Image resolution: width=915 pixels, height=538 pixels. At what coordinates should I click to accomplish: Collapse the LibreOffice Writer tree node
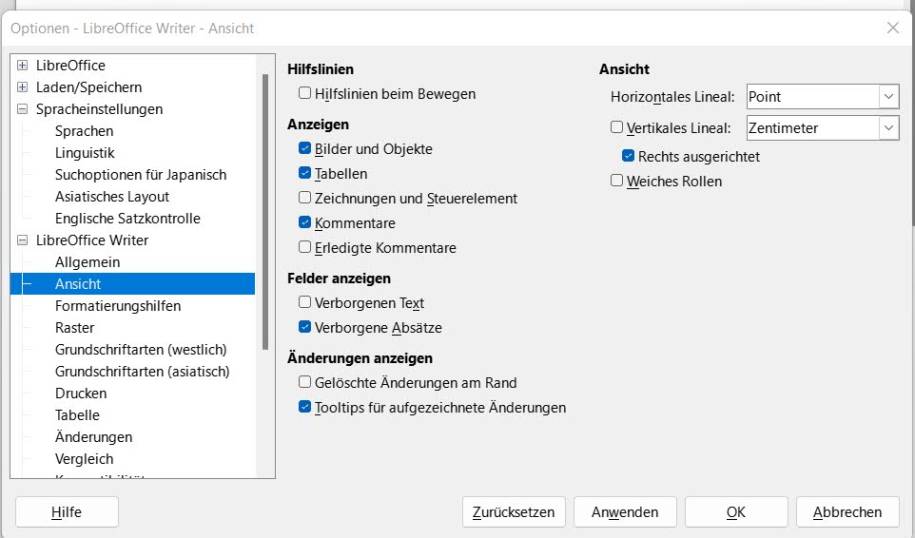22,240
